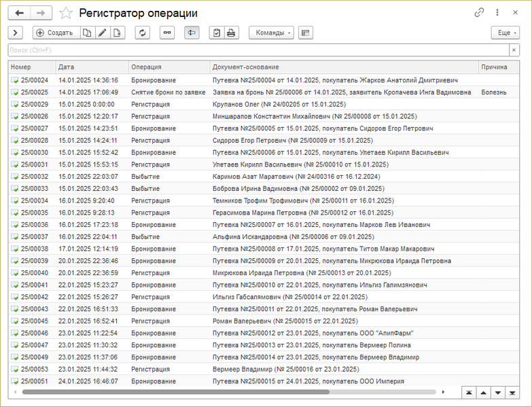532x407 pixels.
Task: Click document icon of row 25/00029
Action: point(14,105)
